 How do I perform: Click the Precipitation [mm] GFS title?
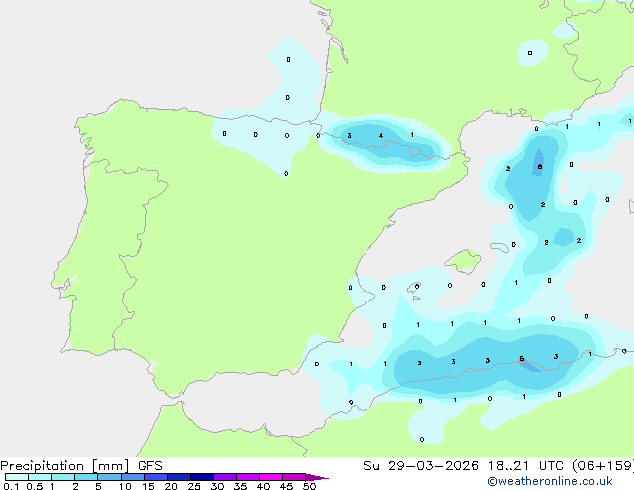coord(81,466)
